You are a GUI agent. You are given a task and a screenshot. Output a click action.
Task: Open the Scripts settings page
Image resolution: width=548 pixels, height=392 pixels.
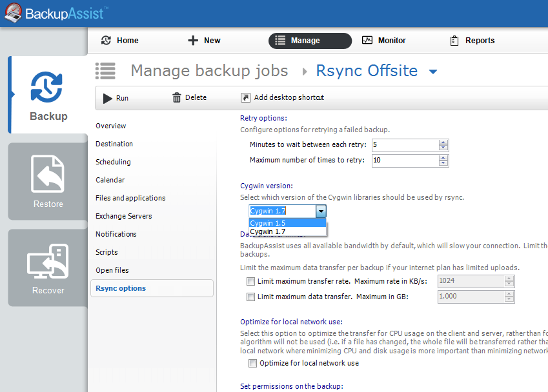pos(107,252)
